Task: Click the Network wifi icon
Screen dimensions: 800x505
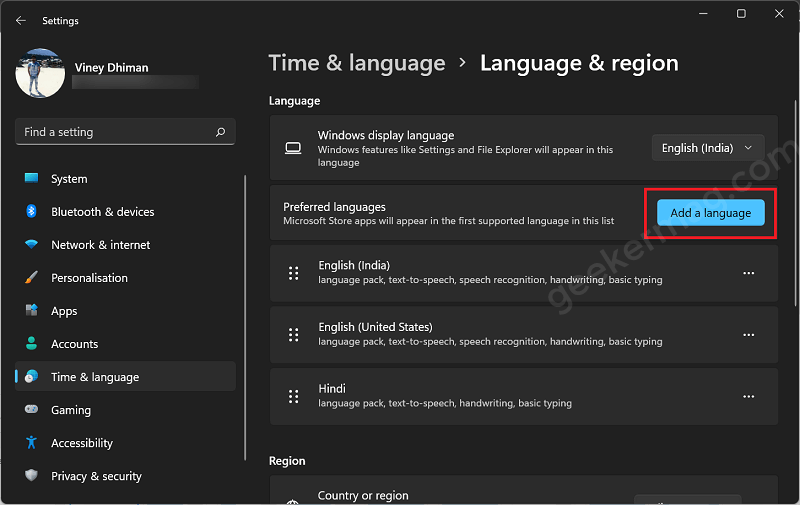Action: tap(32, 244)
